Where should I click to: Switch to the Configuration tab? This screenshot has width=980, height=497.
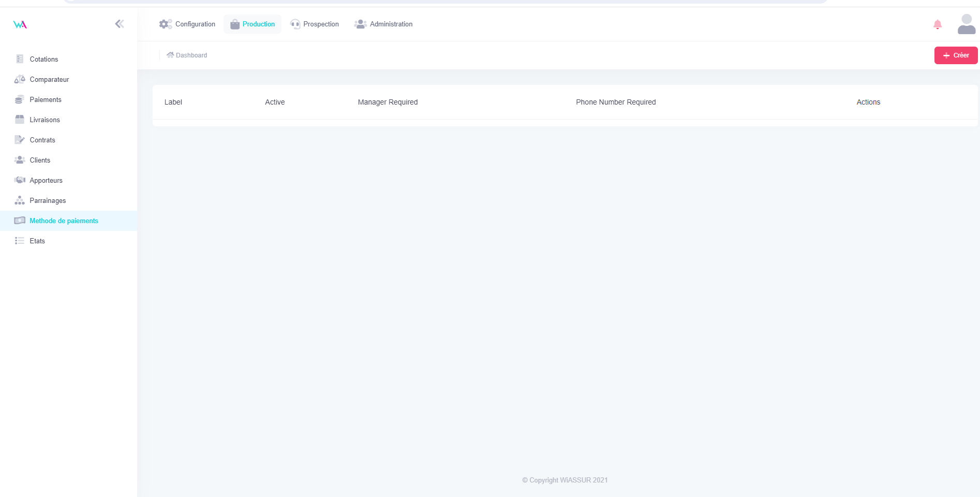pyautogui.click(x=187, y=24)
